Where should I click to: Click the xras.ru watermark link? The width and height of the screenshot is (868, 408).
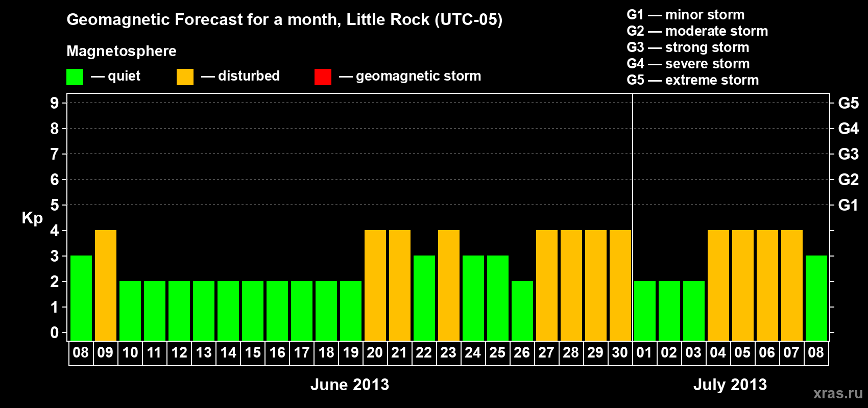838,393
